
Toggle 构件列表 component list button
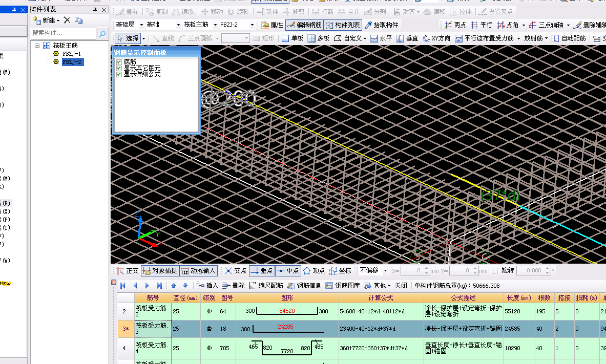343,25
